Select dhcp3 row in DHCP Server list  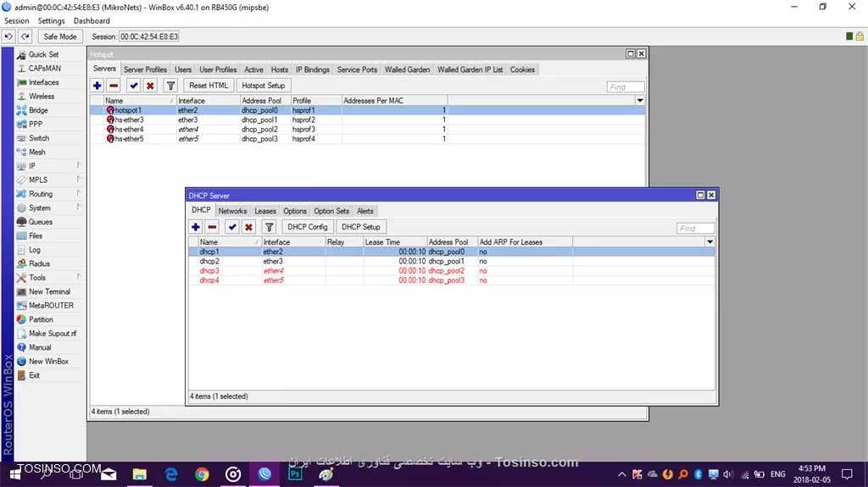[x=452, y=271]
